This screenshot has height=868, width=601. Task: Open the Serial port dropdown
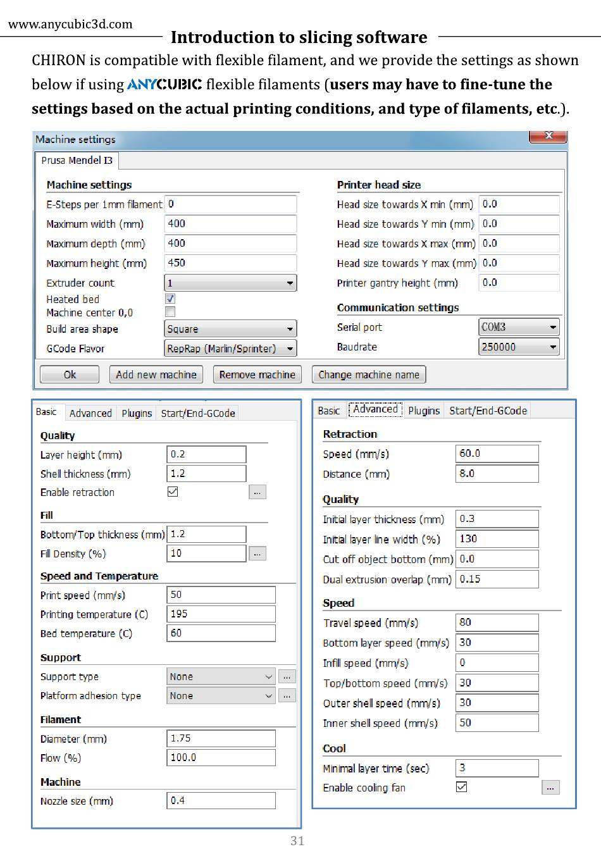click(519, 327)
